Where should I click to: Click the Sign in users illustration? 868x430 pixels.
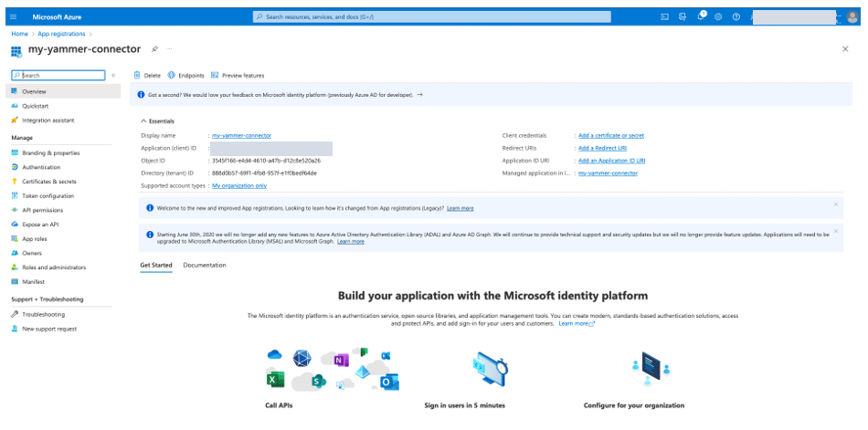[491, 369]
